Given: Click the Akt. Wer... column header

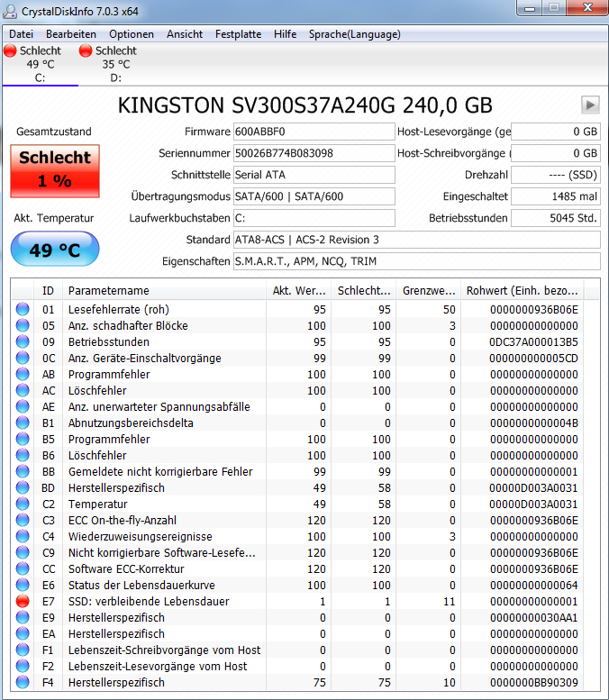Looking at the screenshot, I should tap(298, 291).
